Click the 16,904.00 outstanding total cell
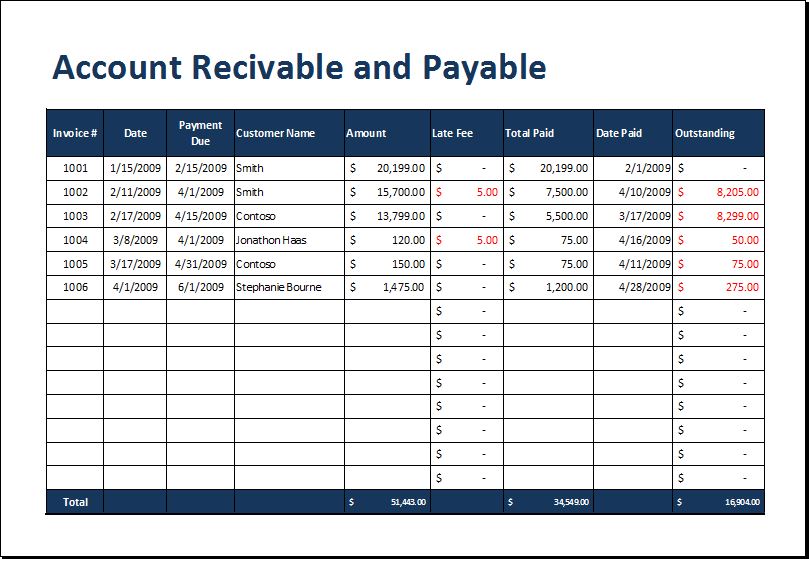 coord(719,502)
